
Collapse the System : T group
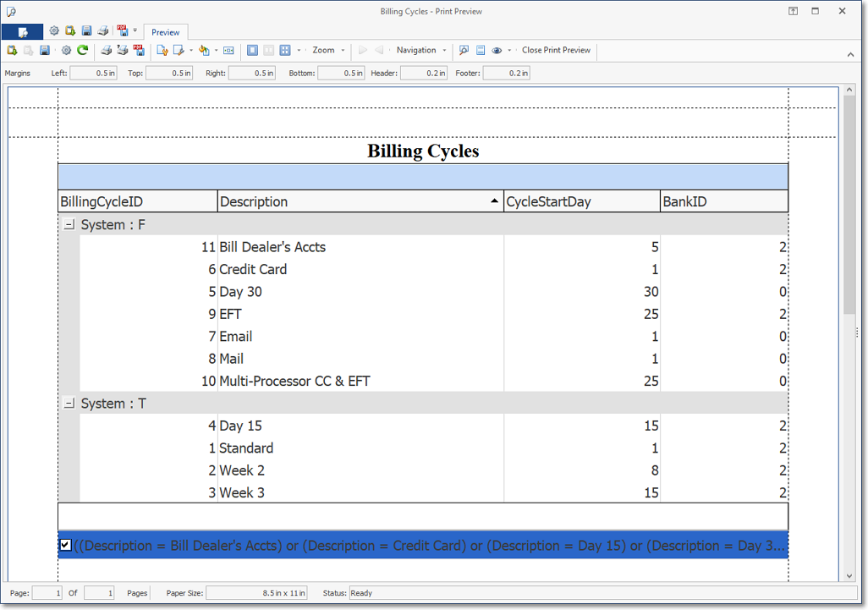69,404
